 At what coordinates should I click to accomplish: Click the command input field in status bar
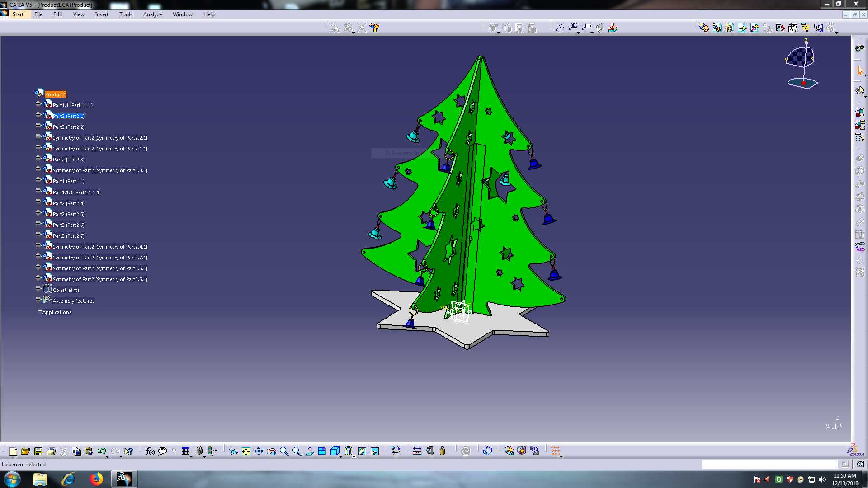point(769,465)
